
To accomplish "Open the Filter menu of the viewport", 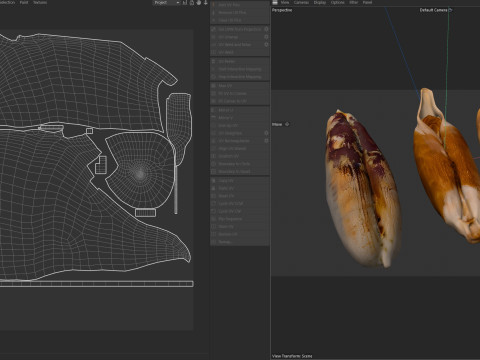I will [x=354, y=2].
